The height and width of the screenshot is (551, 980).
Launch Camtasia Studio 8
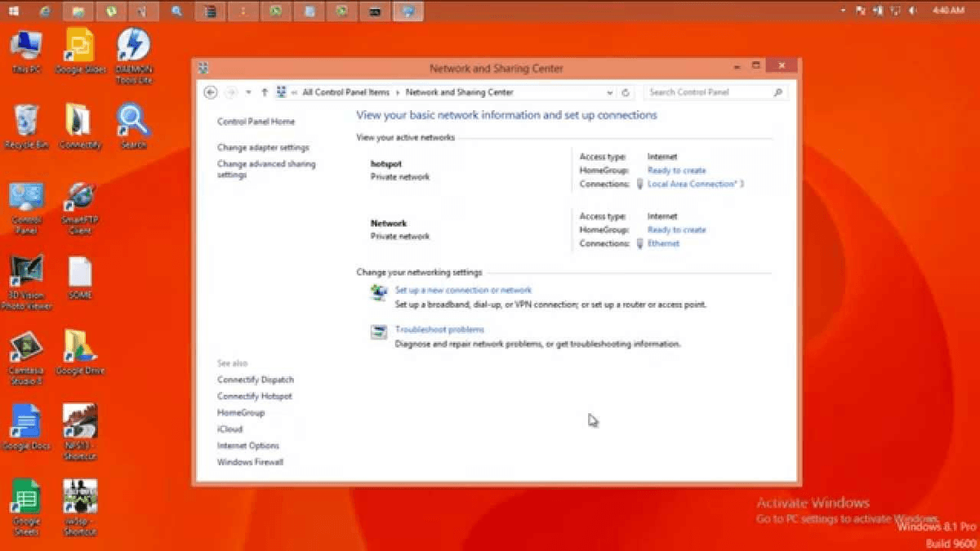pos(26,358)
